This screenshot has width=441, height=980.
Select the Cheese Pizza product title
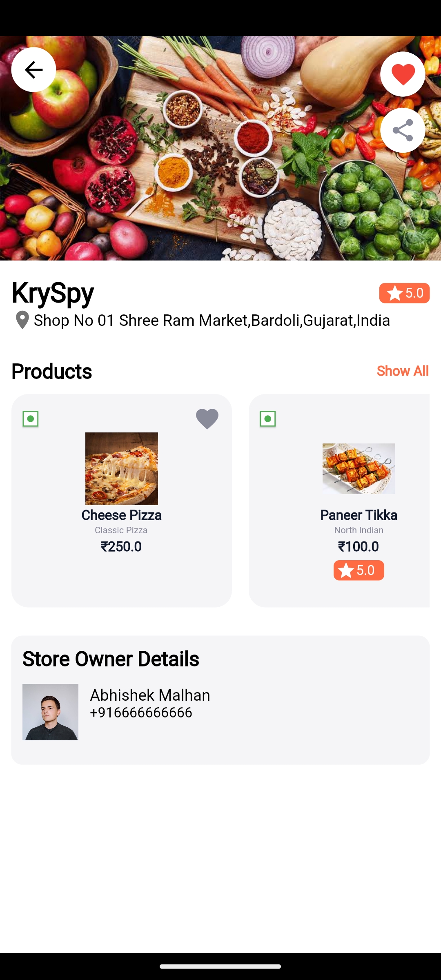coord(121,515)
